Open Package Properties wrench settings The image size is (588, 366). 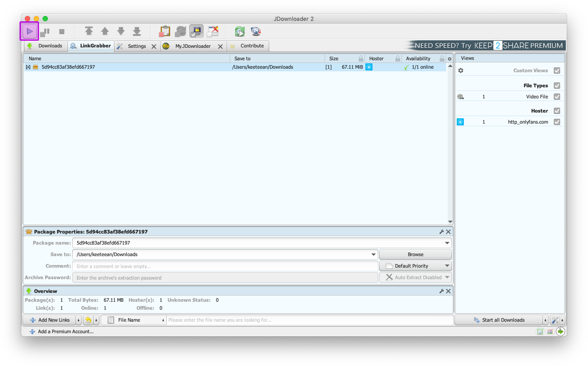pyautogui.click(x=442, y=232)
